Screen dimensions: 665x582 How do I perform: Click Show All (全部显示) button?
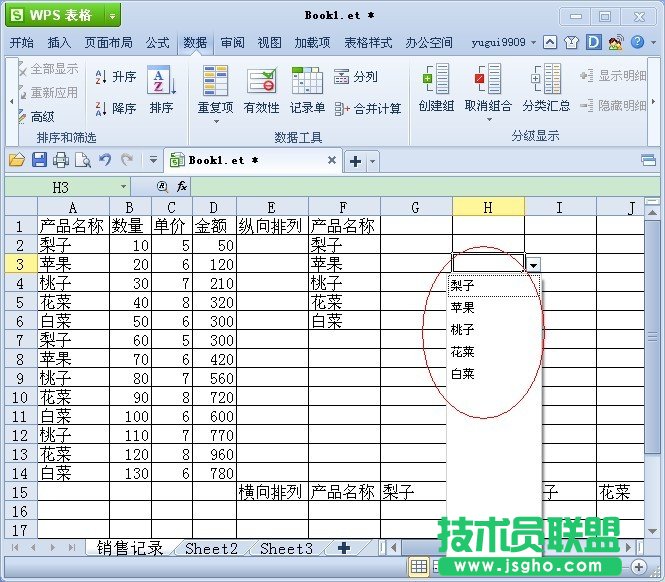(x=49, y=69)
